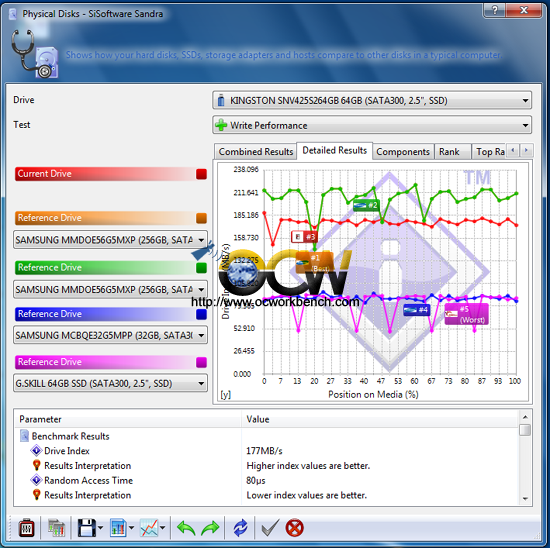Click the floppy disk save icon
The width and height of the screenshot is (550, 548).
pyautogui.click(x=87, y=528)
